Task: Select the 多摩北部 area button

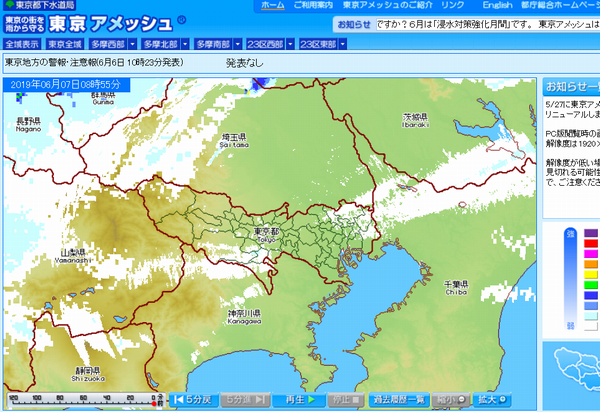Action: [161, 44]
